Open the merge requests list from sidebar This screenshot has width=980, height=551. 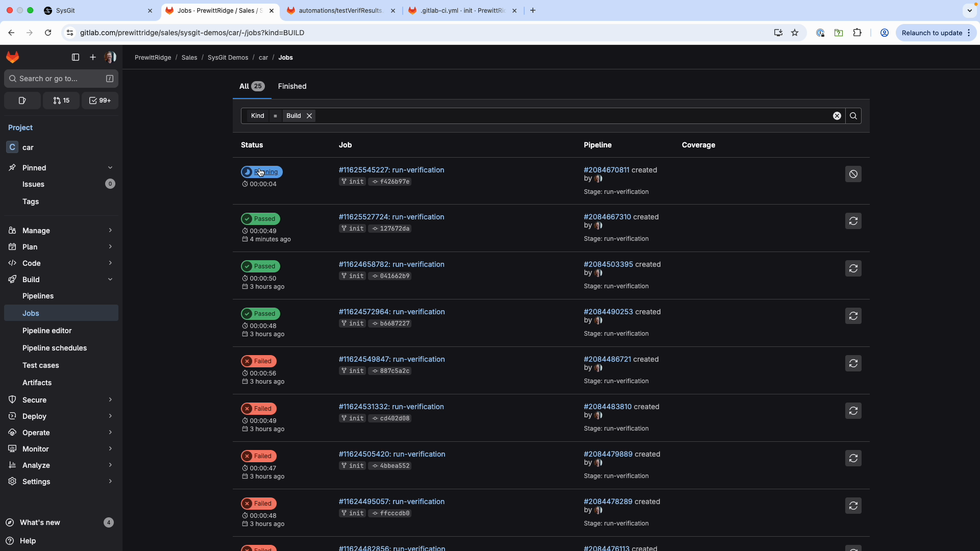coord(61,101)
